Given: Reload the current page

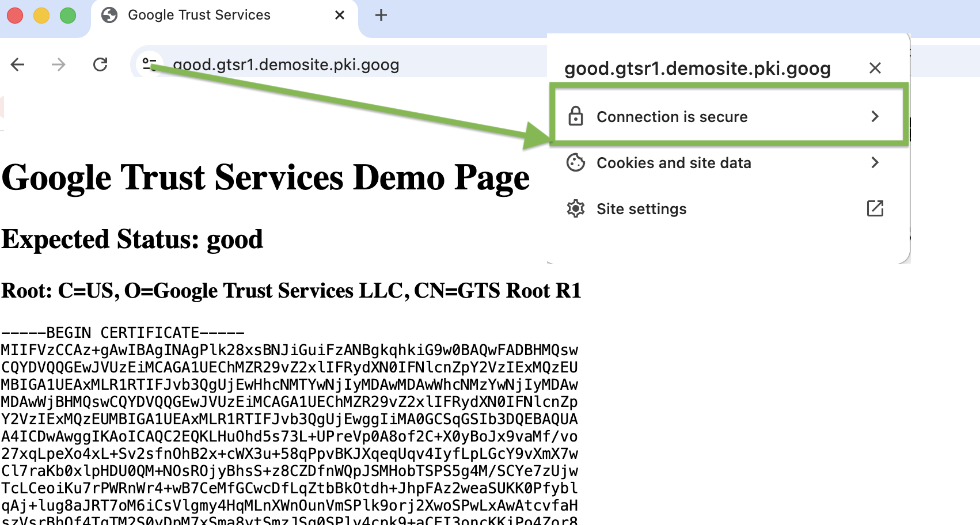Looking at the screenshot, I should pos(100,64).
